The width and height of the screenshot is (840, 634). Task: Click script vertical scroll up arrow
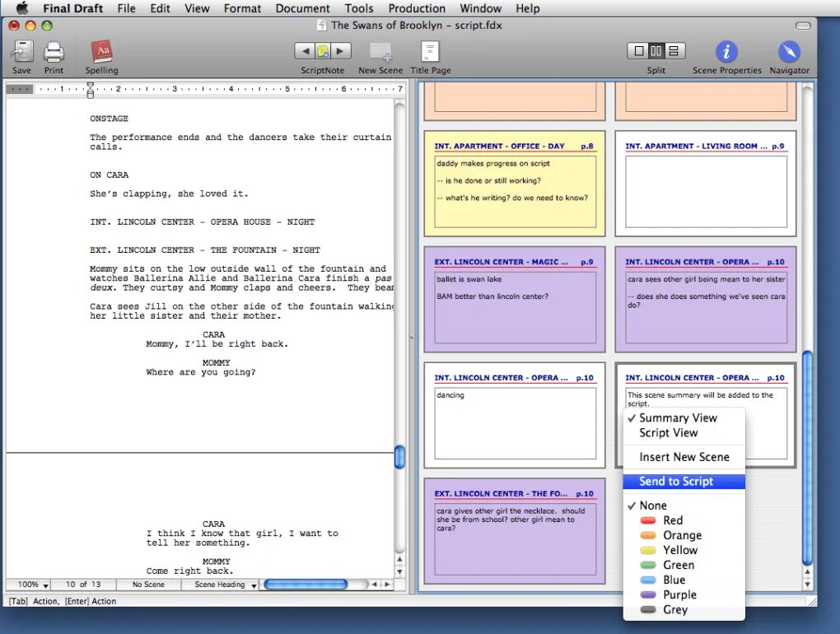coord(399,560)
